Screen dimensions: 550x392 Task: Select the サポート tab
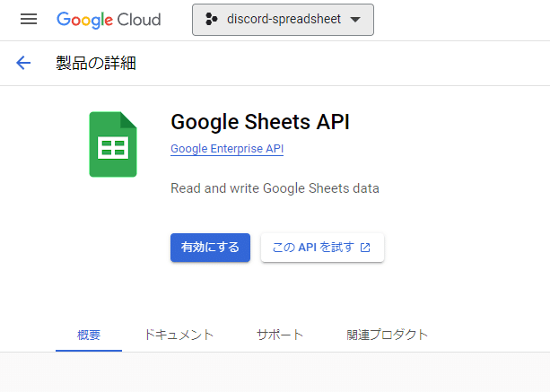point(280,335)
